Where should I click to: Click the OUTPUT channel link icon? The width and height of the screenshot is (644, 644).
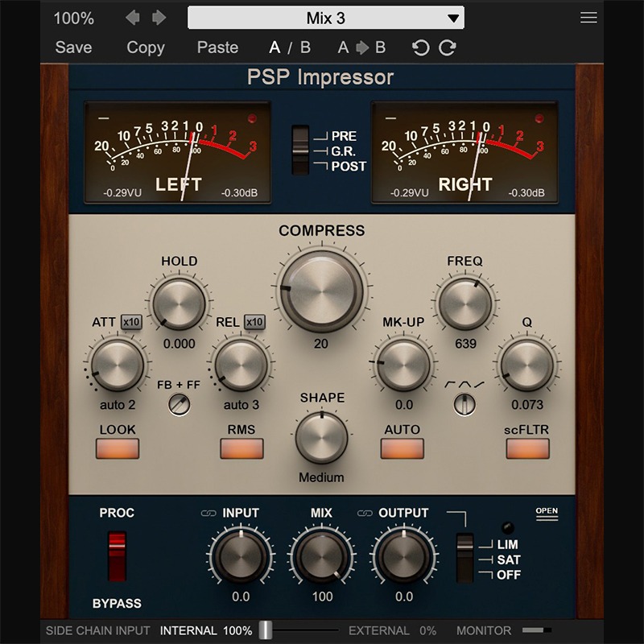point(365,513)
